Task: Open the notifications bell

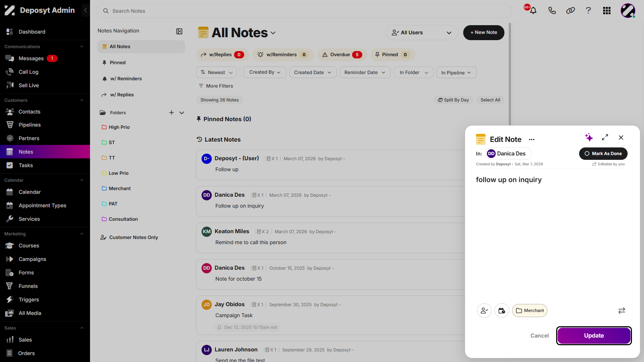Action: [x=533, y=11]
